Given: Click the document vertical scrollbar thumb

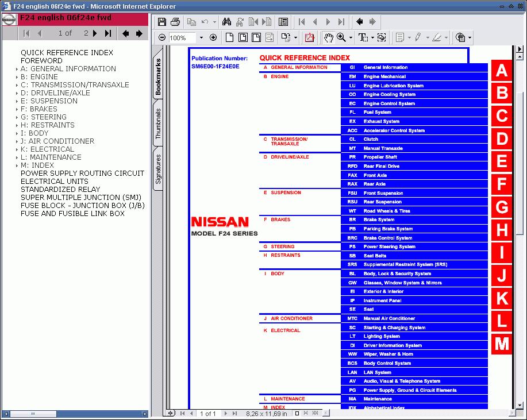Looking at the screenshot, I should 520,162.
